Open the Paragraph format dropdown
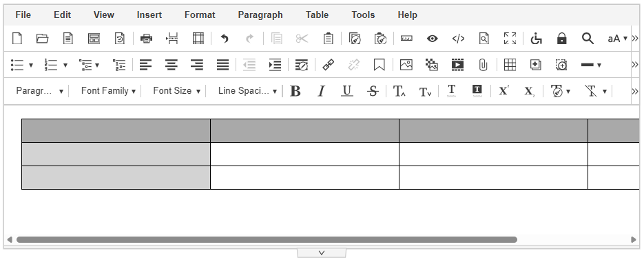The height and width of the screenshot is (260, 644). tap(39, 91)
